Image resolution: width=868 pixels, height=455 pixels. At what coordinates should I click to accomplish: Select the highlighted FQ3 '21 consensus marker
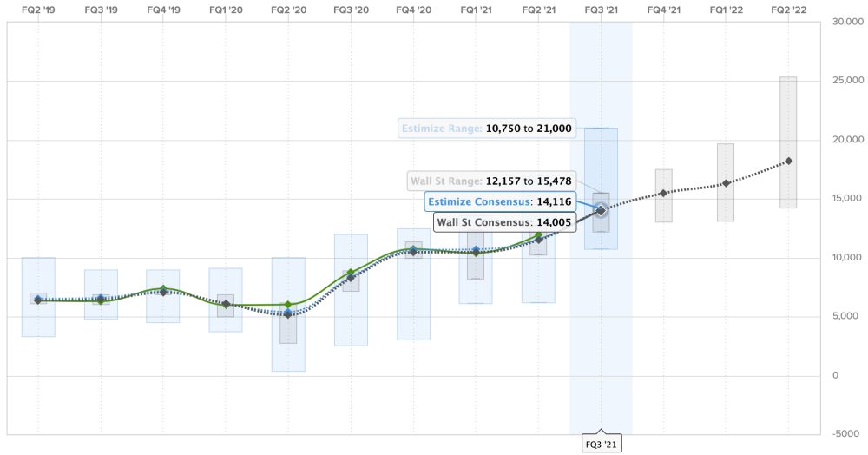pos(601,210)
